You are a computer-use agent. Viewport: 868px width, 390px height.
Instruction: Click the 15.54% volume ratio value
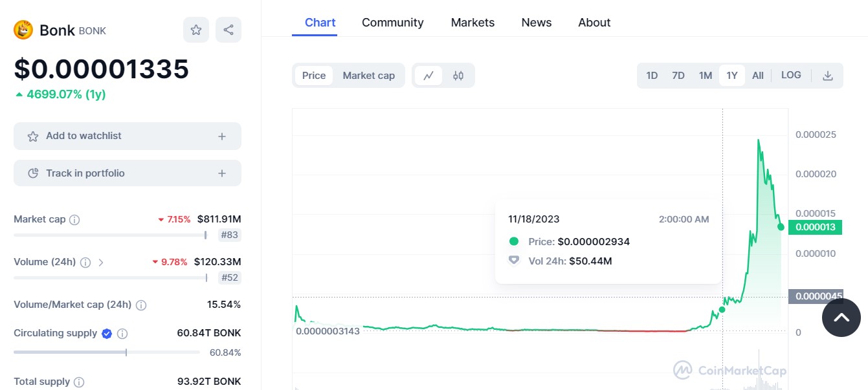pos(224,304)
